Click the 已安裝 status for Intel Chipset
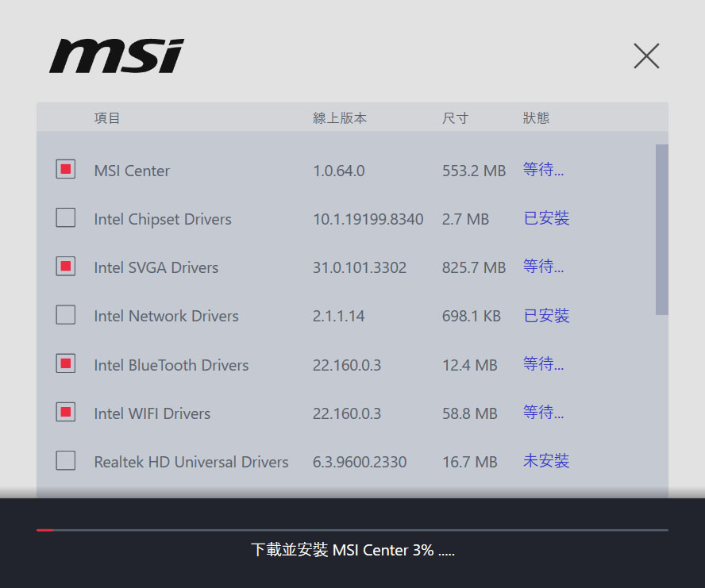 [x=546, y=218]
